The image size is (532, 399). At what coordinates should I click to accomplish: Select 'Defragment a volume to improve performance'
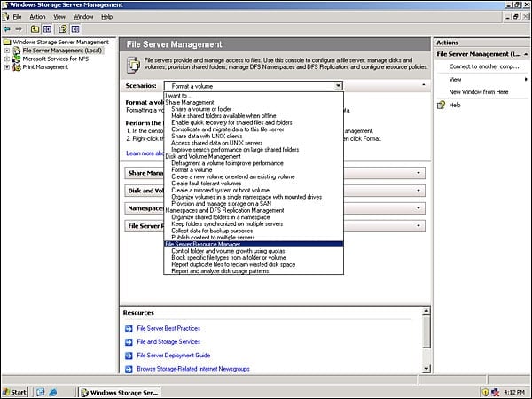coord(227,163)
